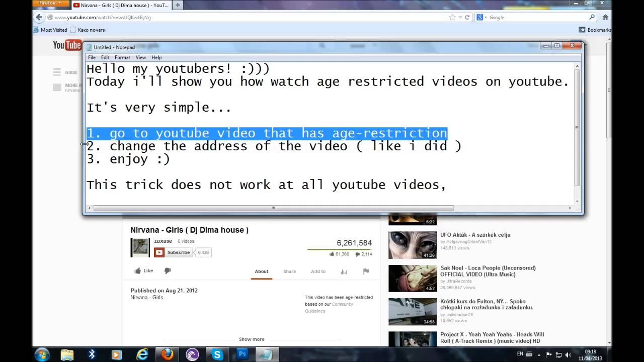Viewport: 644px width, 362px height.
Task: Open the YouTube Guide menu icon
Action: 57,72
